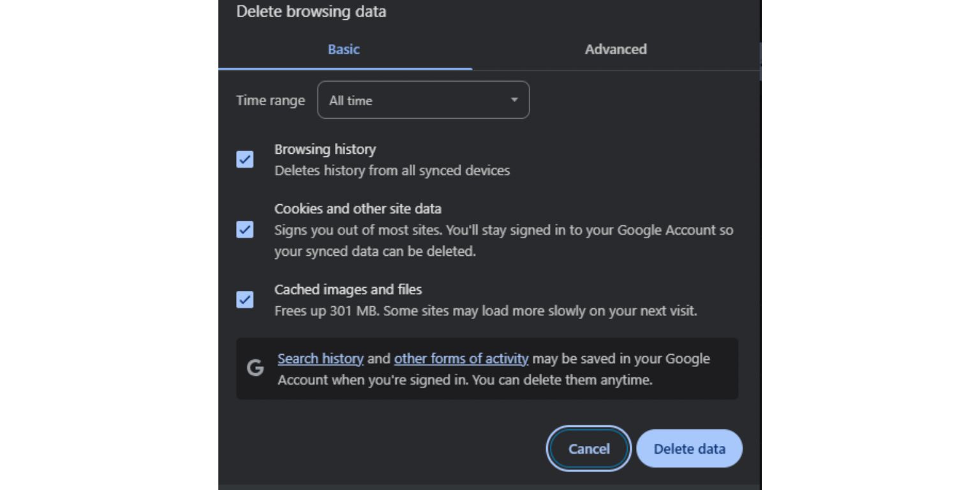Image resolution: width=980 pixels, height=490 pixels.
Task: Click the Cached images and files label
Action: tap(348, 290)
